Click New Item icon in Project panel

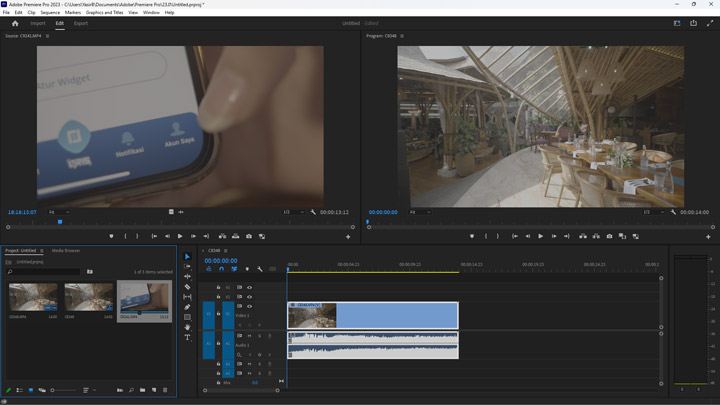[154, 390]
